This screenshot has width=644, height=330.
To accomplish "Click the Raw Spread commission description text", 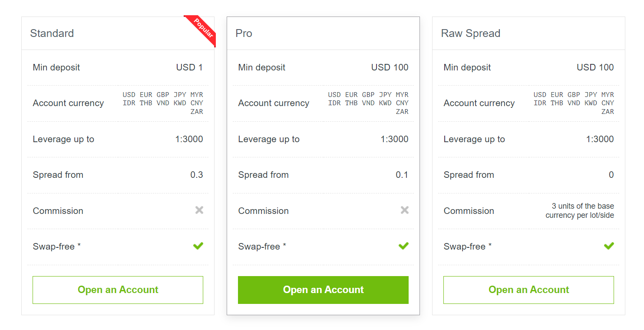I will tap(580, 211).
